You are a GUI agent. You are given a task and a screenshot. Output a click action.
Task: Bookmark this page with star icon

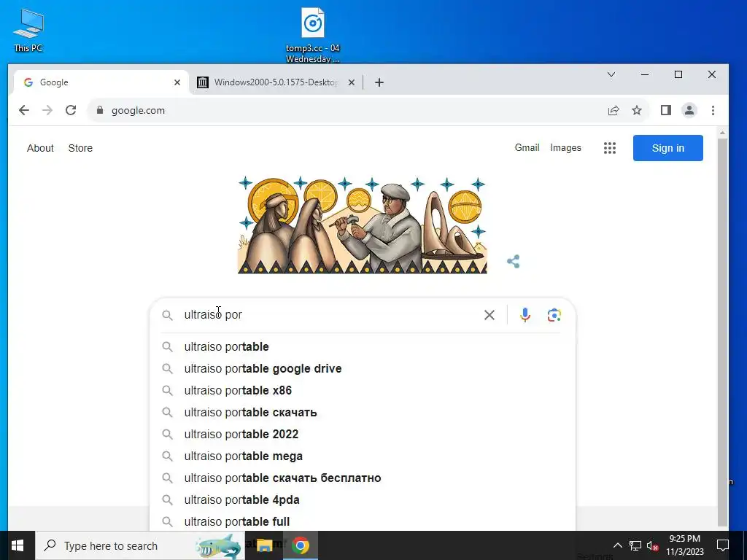coord(637,111)
